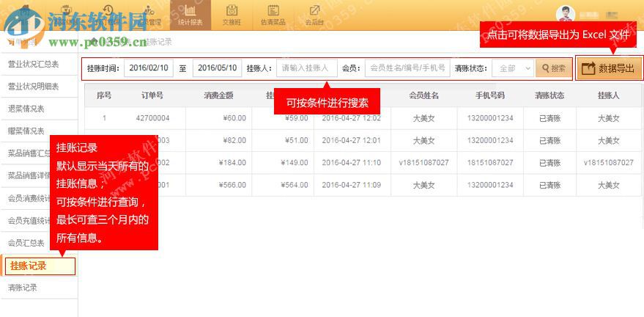Click 挂账人 v18151087027 in last column
The height and width of the screenshot is (317, 644).
point(609,163)
